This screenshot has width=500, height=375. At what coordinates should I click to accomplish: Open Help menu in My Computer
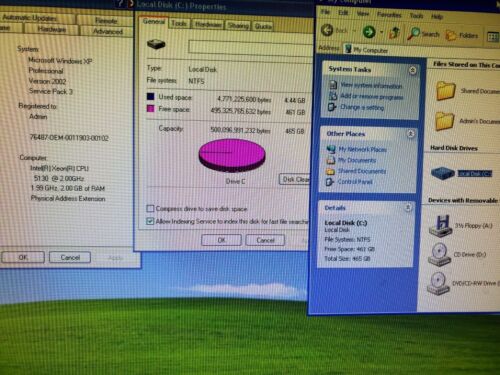pos(437,17)
